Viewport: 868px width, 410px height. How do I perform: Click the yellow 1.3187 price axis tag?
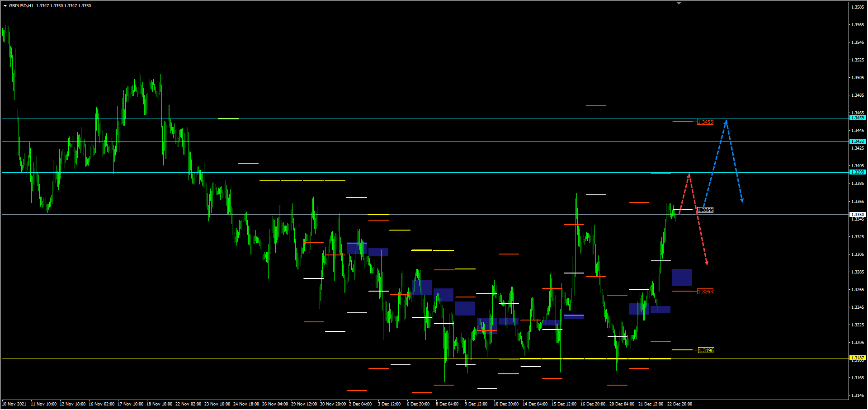click(x=857, y=358)
